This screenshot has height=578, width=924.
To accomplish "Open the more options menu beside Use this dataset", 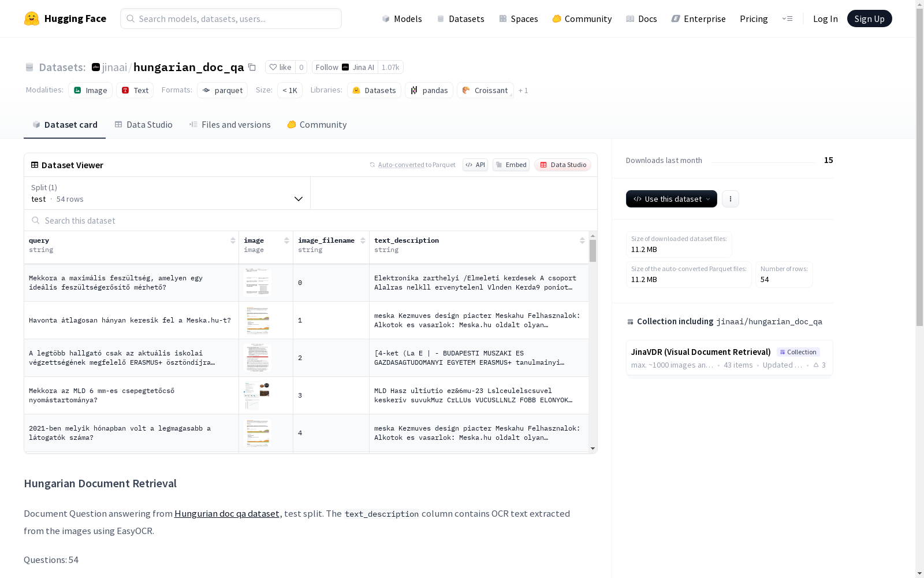I will coord(731,199).
